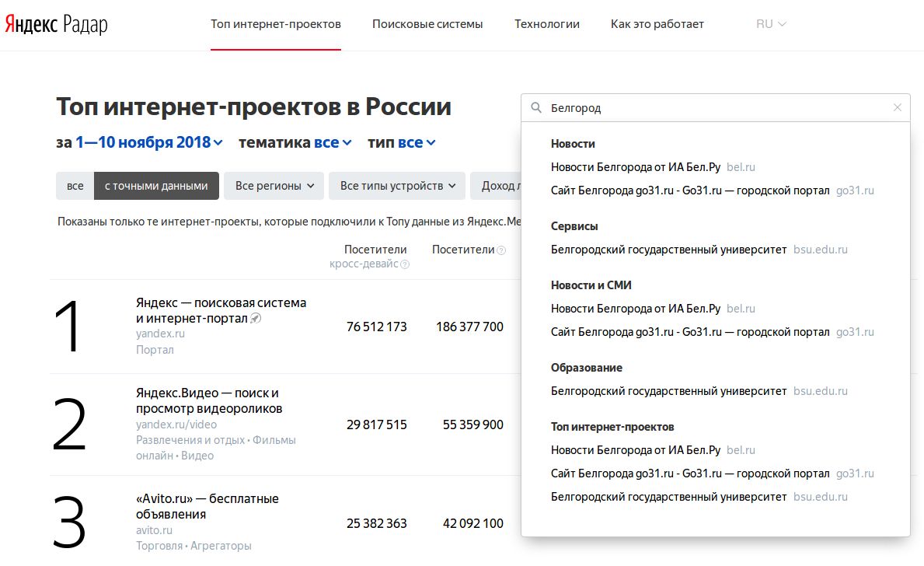Screen dimensions: 924x566
Task: Click the Образование group heading in results
Action: pyautogui.click(x=586, y=368)
